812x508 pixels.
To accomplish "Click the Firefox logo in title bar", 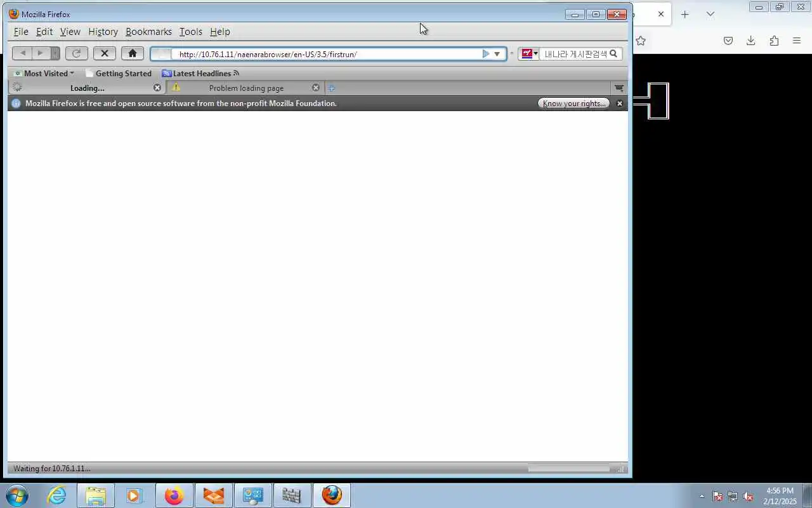I will (14, 14).
